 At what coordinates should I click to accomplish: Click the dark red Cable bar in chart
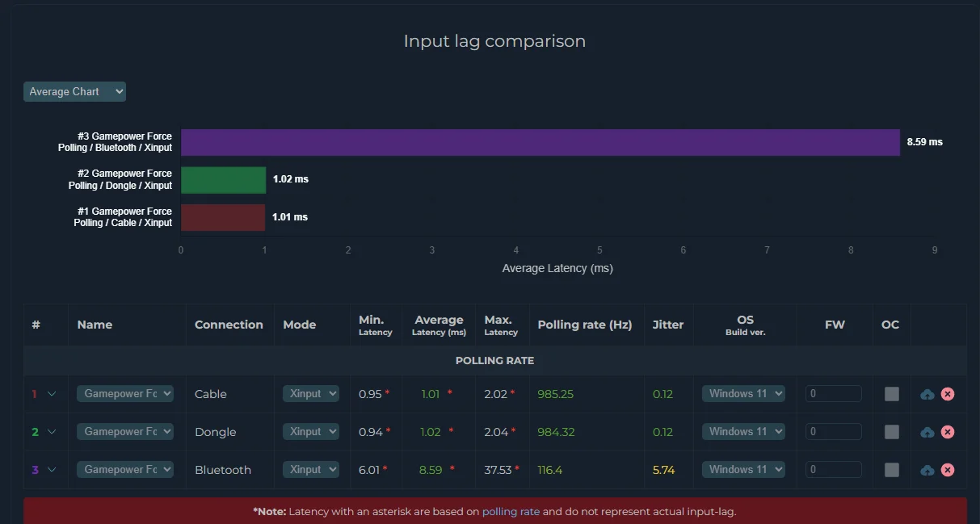tap(223, 217)
